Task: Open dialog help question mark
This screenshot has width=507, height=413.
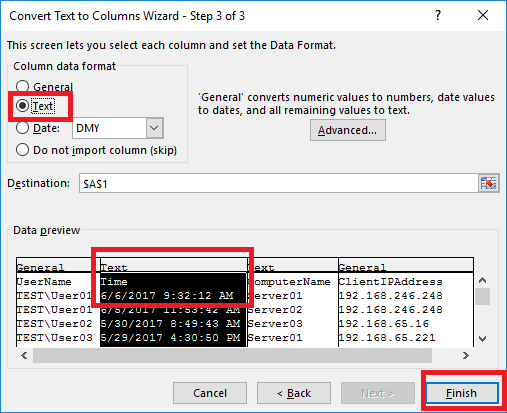Action: (x=438, y=16)
